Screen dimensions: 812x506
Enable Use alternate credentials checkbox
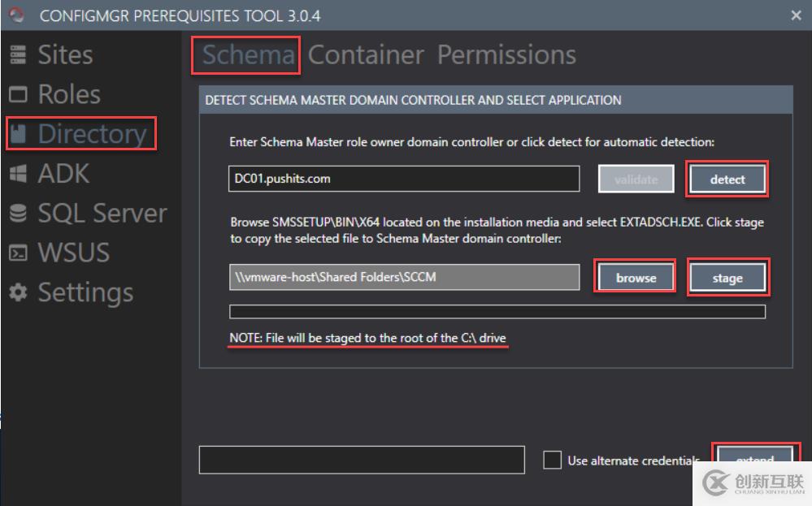553,460
